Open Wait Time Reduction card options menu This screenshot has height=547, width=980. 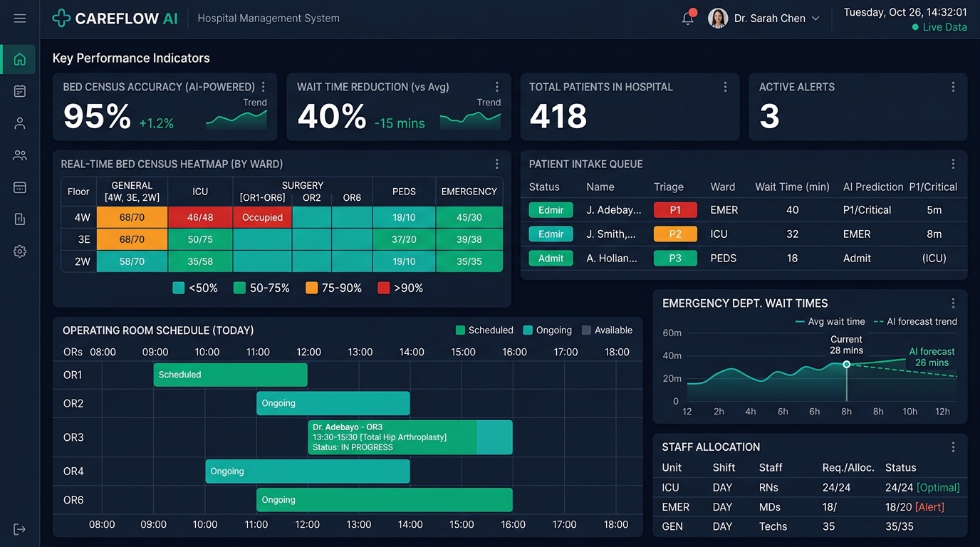[497, 87]
